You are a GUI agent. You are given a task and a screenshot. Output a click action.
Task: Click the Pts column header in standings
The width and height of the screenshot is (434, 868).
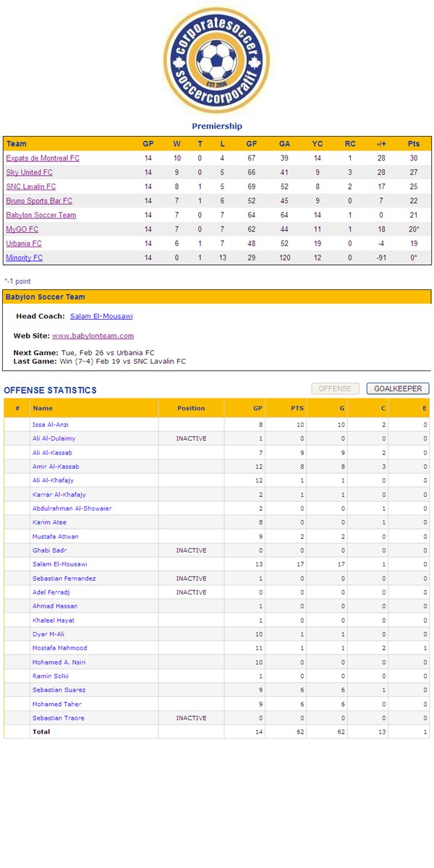click(414, 144)
